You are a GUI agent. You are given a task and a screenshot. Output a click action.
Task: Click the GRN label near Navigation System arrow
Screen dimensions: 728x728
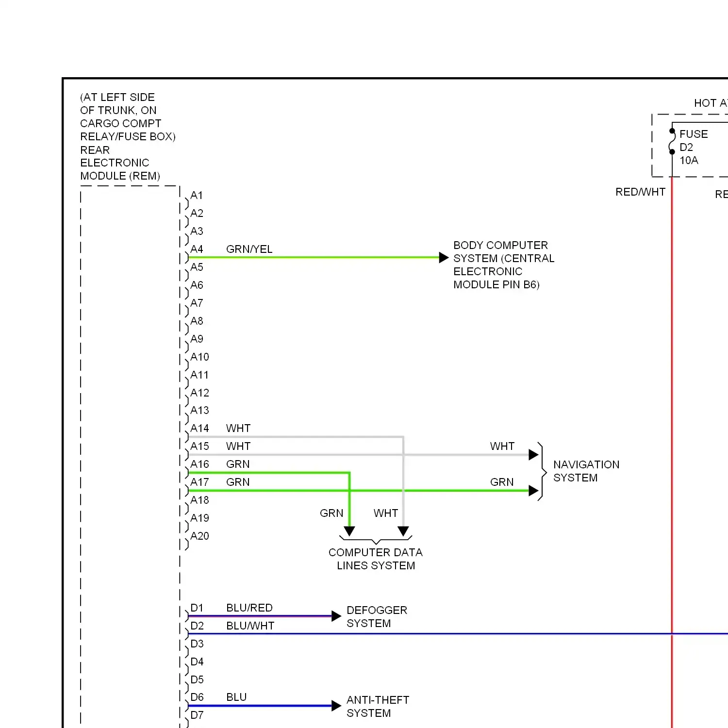click(502, 482)
